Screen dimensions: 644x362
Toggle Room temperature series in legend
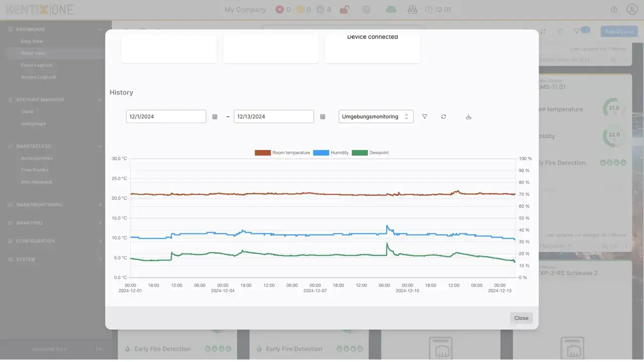click(x=282, y=153)
